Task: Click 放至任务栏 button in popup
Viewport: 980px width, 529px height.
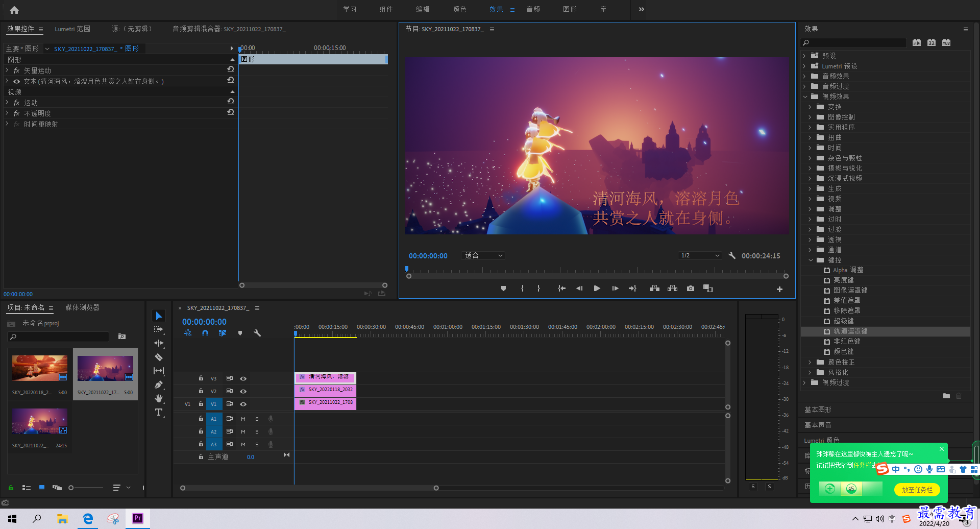Action: (917, 490)
